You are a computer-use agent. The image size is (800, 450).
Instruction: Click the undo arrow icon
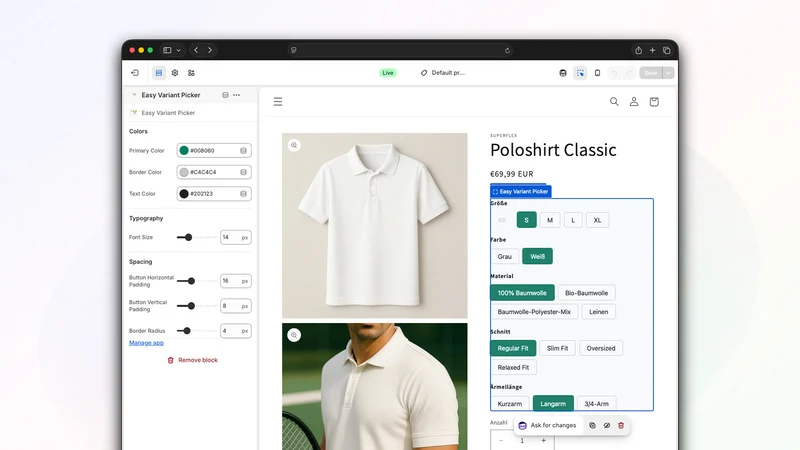coord(614,73)
